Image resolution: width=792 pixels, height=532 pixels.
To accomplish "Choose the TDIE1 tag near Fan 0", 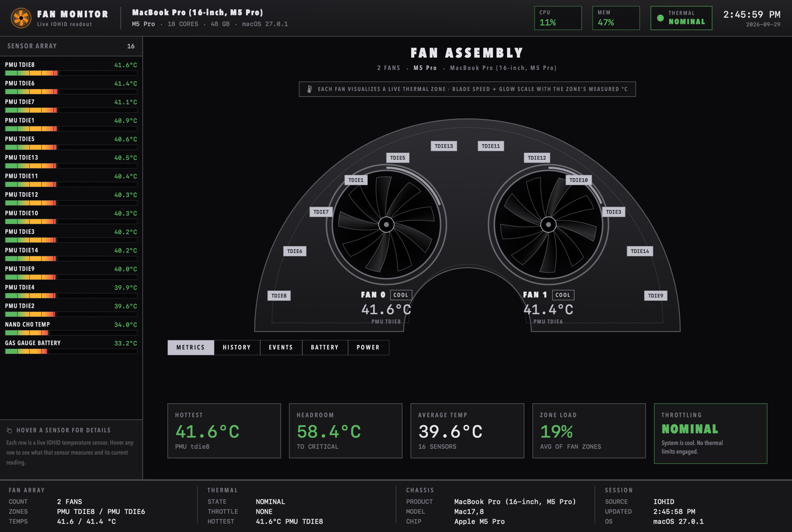I will (x=356, y=180).
